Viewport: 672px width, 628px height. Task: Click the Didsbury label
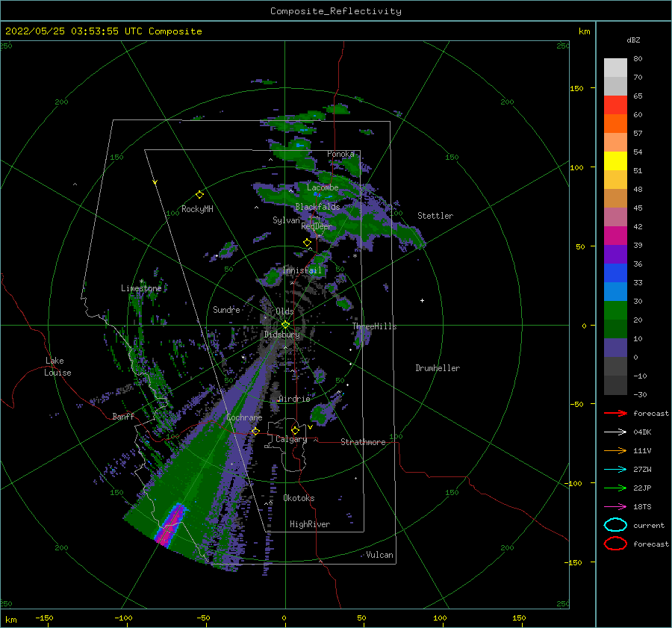pos(281,335)
